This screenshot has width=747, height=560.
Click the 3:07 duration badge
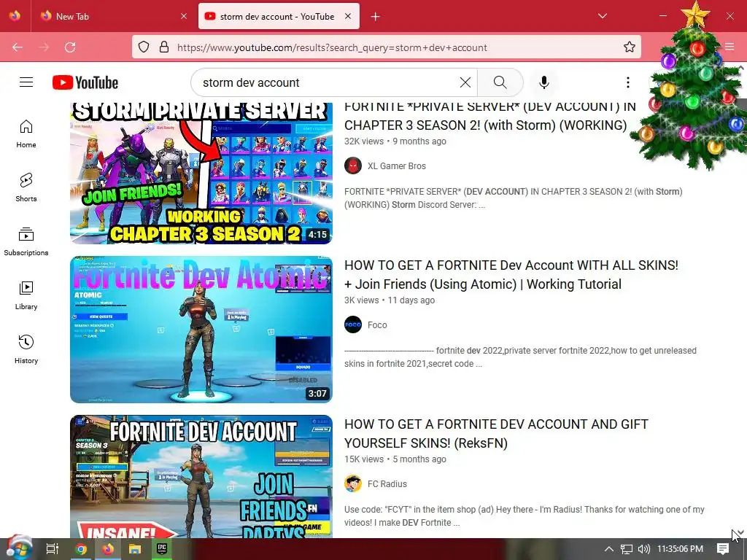317,393
